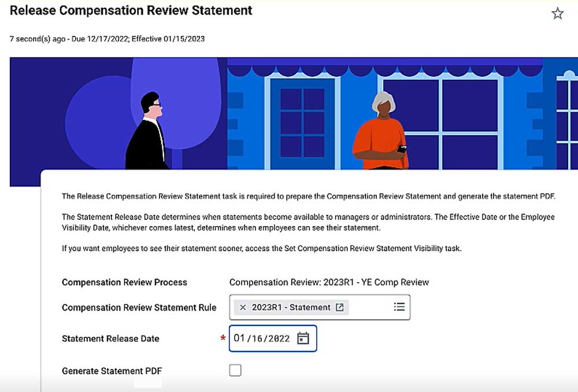Viewport: 578px width, 392px height.
Task: Click the Compensation Review Statement Rule label
Action: [139, 308]
